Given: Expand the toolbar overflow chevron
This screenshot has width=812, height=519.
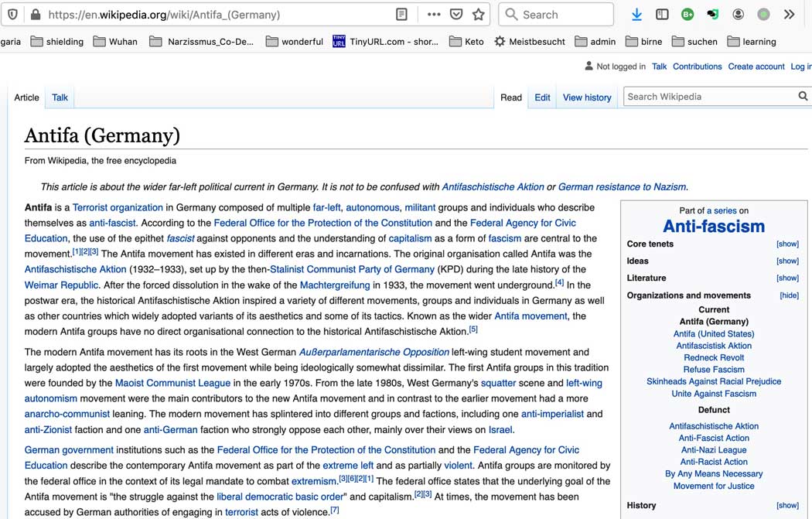Looking at the screenshot, I should (x=790, y=15).
